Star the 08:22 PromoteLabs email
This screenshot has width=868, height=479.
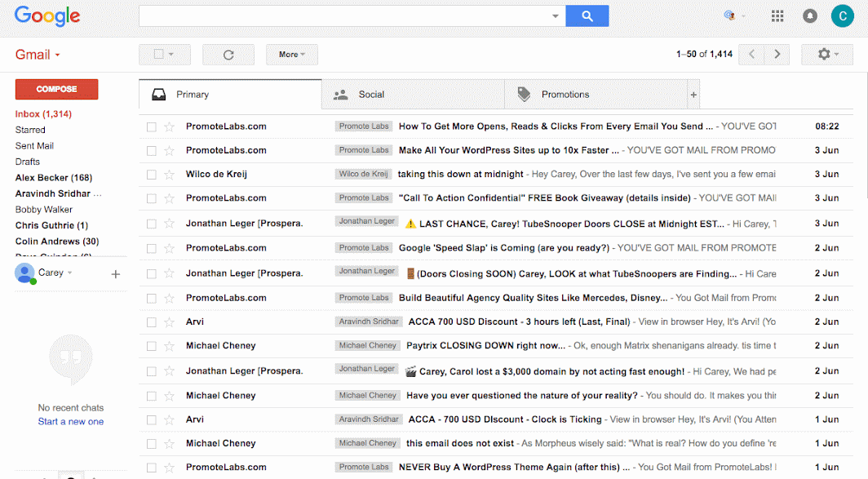(170, 126)
